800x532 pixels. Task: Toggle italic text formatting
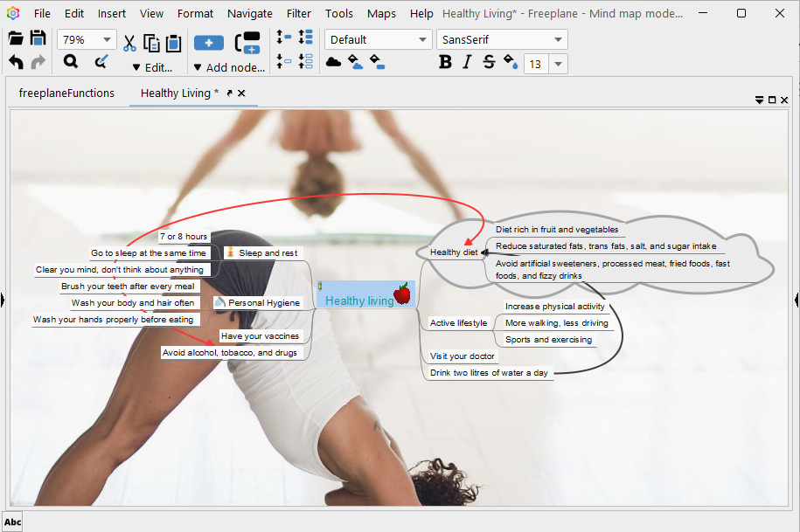(467, 62)
